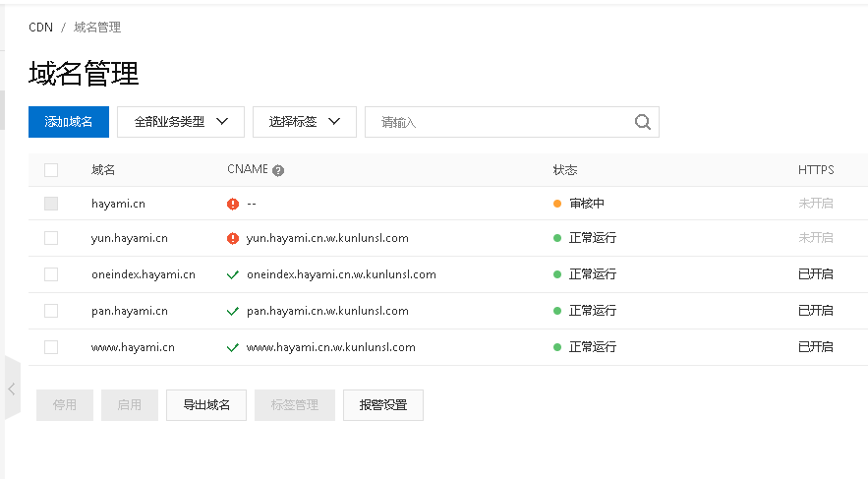Click the 标签管理 button
The width and height of the screenshot is (868, 479).
[x=295, y=405]
